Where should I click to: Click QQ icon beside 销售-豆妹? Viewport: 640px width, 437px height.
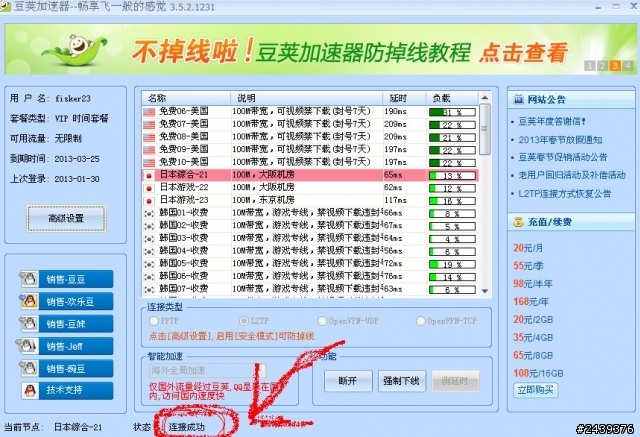29,324
